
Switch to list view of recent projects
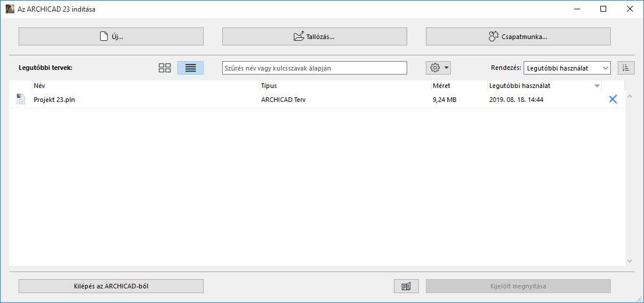191,68
